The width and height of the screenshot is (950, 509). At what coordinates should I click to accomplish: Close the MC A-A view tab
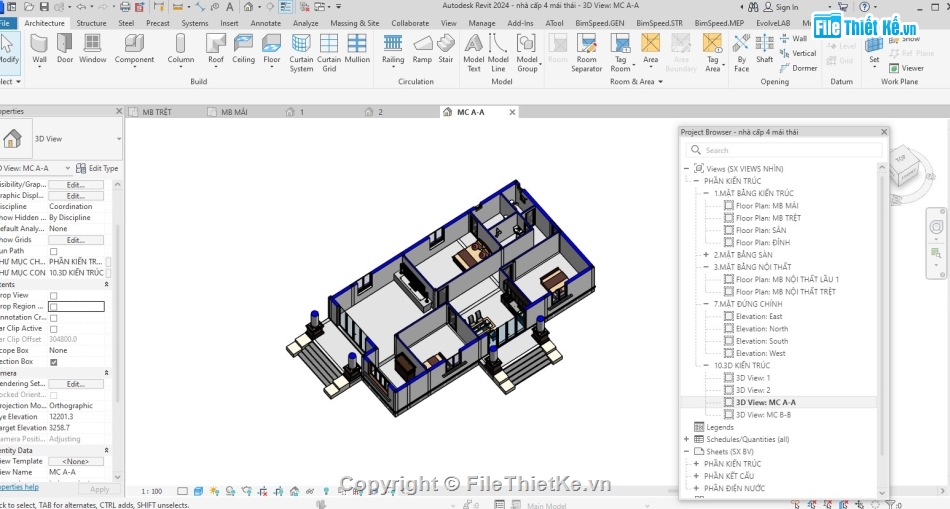pyautogui.click(x=512, y=112)
